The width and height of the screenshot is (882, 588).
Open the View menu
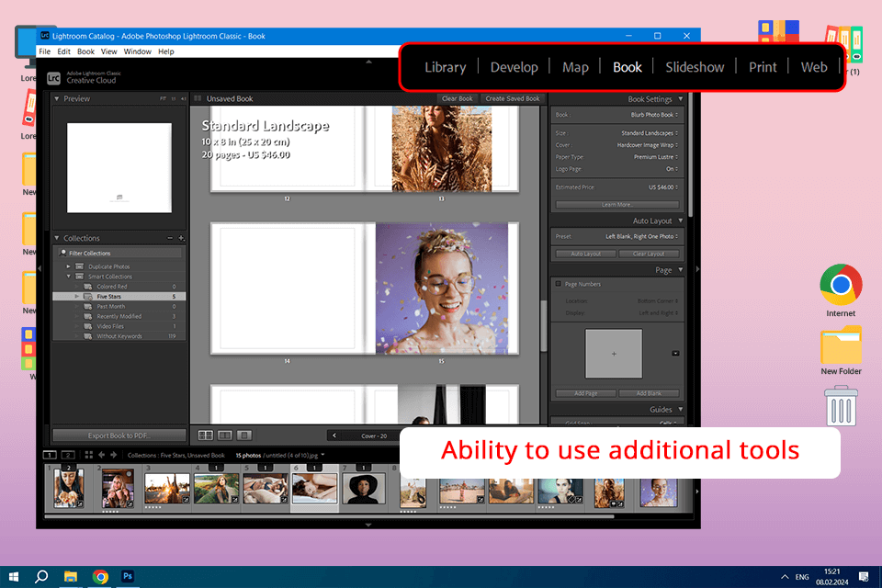108,51
